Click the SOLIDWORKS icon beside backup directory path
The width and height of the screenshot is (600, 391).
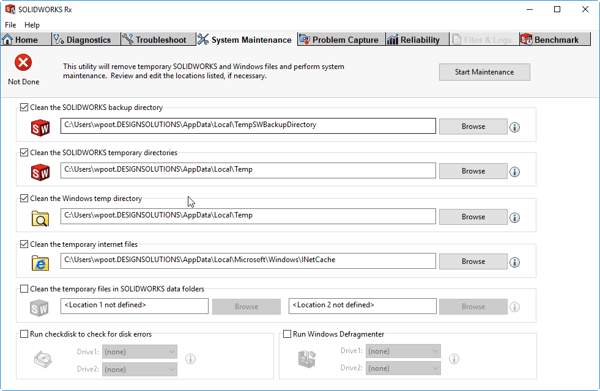[x=40, y=127]
